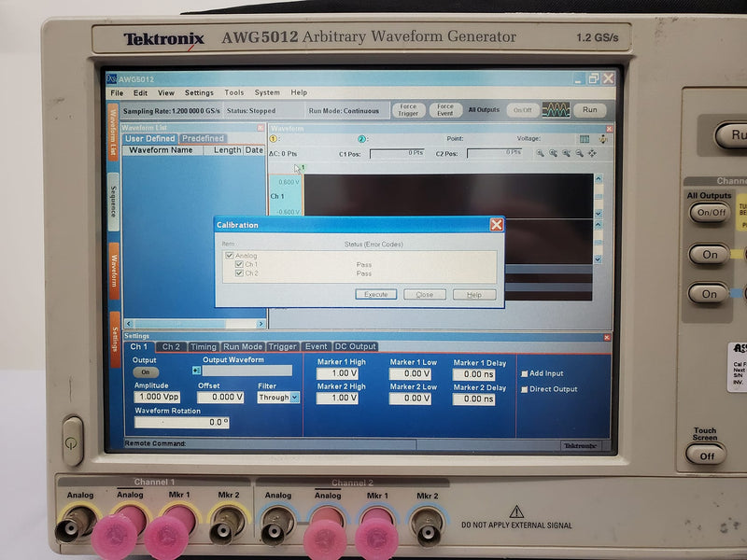Open the System menu
Screen dimensions: 747x560
(267, 92)
